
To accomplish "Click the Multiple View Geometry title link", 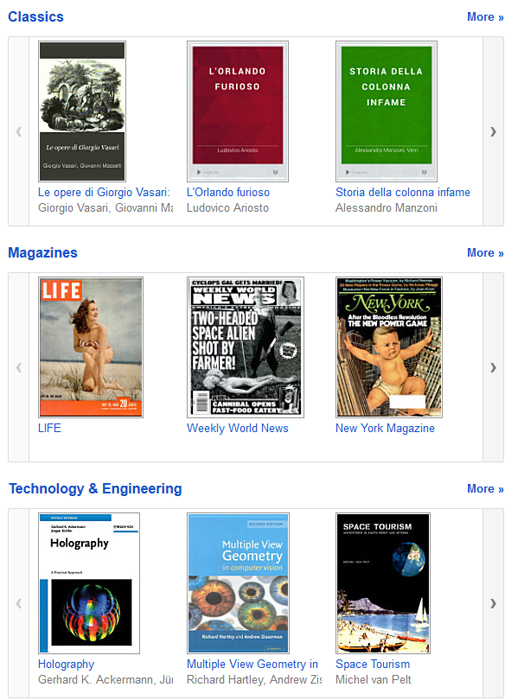I will click(252, 664).
